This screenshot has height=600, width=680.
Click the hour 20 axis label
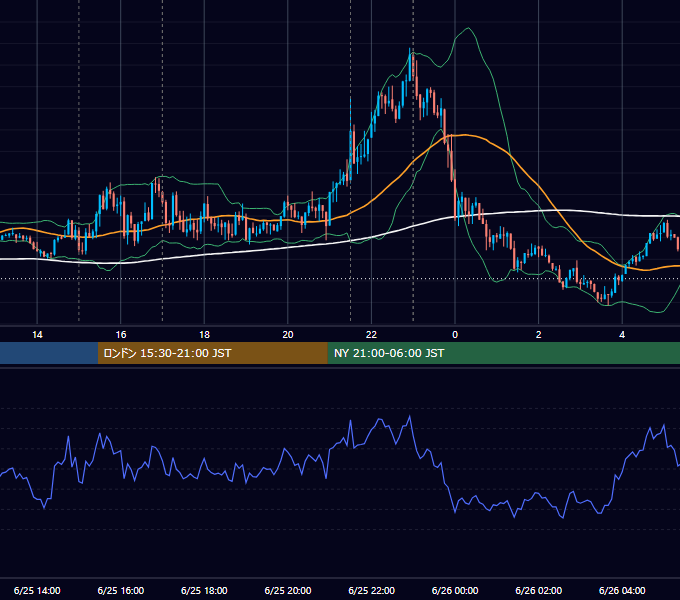tap(288, 335)
